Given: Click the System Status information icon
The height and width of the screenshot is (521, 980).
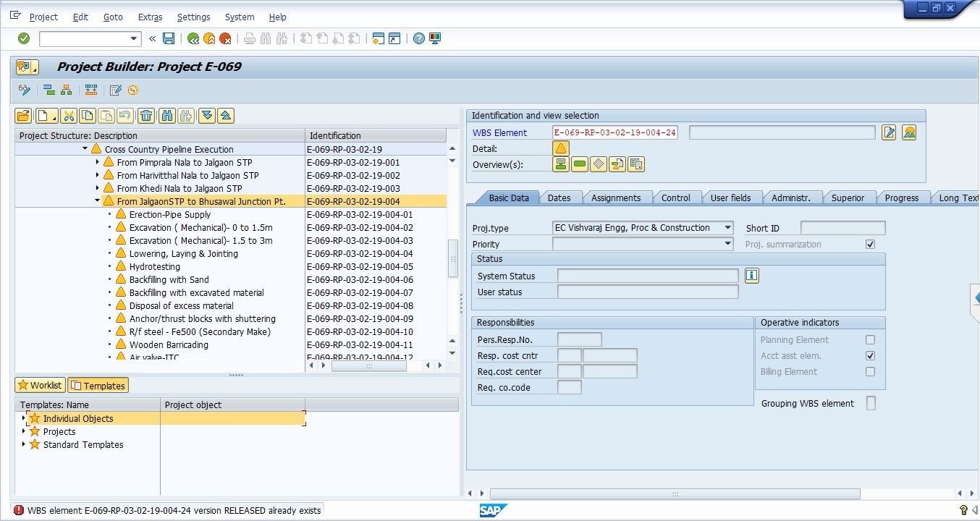Looking at the screenshot, I should pyautogui.click(x=752, y=276).
